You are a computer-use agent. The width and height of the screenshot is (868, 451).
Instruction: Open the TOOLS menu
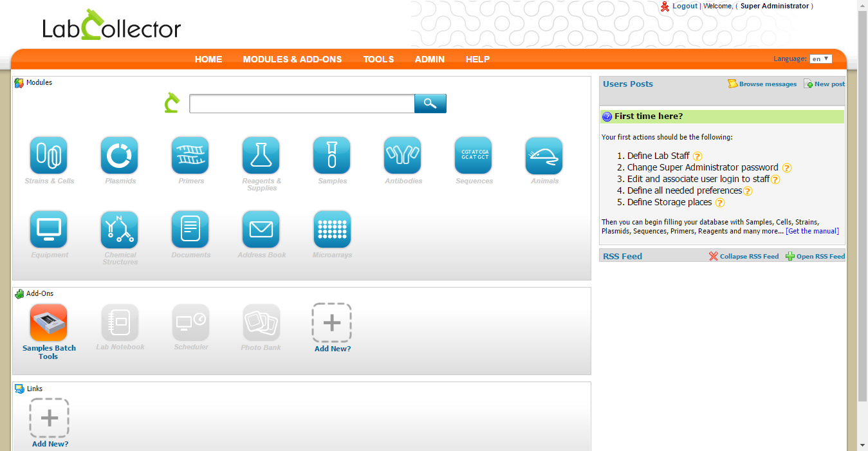point(378,59)
